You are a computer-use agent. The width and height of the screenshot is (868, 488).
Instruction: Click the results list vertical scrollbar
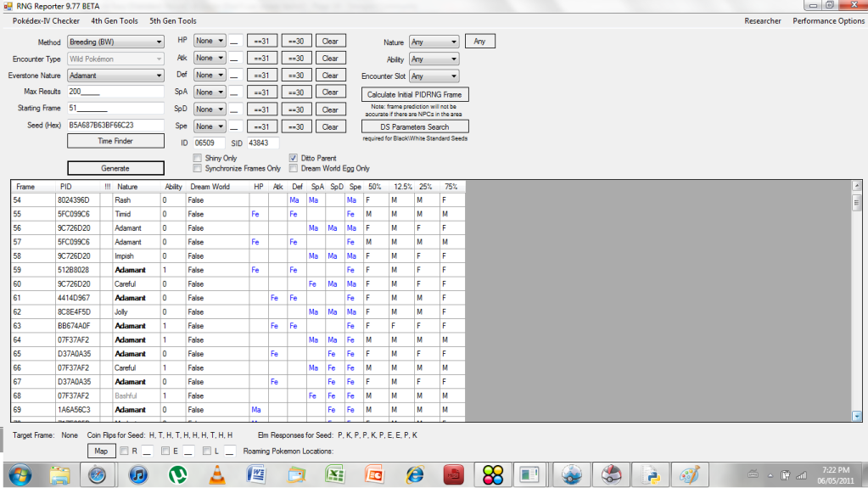856,306
